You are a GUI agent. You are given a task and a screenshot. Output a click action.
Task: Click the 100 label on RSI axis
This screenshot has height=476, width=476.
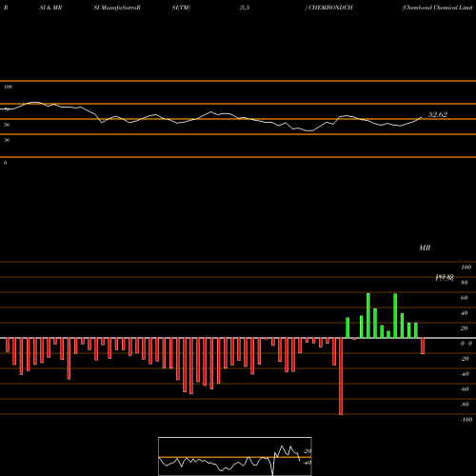tap(9, 87)
